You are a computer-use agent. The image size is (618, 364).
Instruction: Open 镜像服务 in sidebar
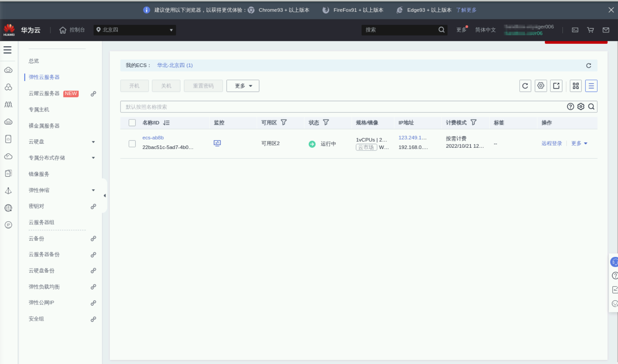(39, 174)
